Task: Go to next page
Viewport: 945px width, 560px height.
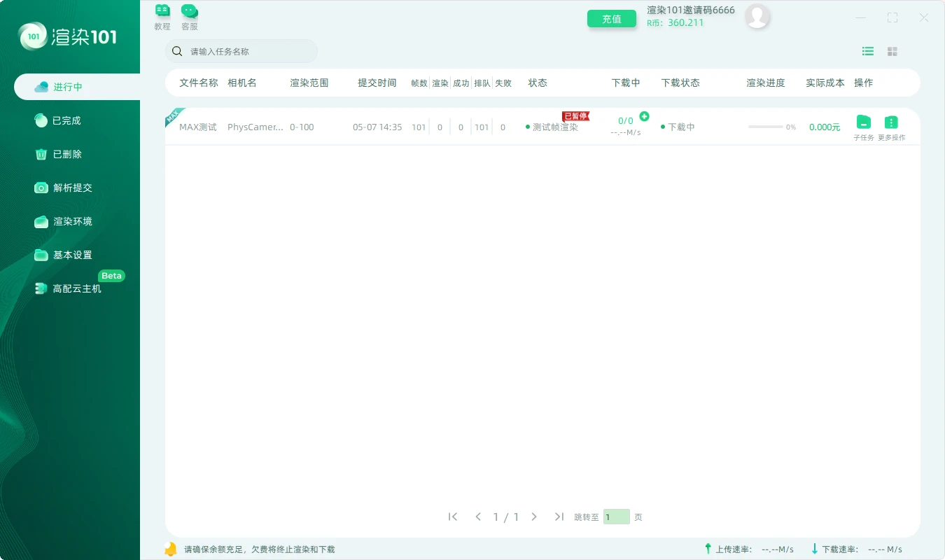Action: 534,517
